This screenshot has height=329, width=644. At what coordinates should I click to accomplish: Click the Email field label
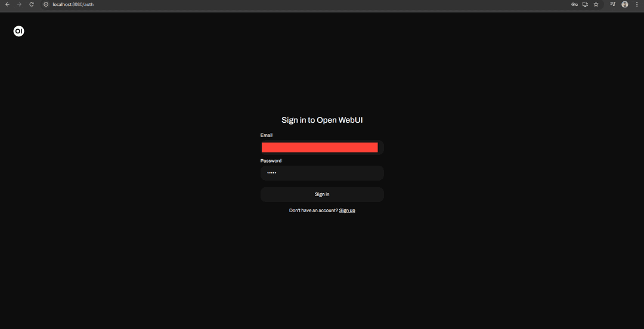click(x=266, y=135)
